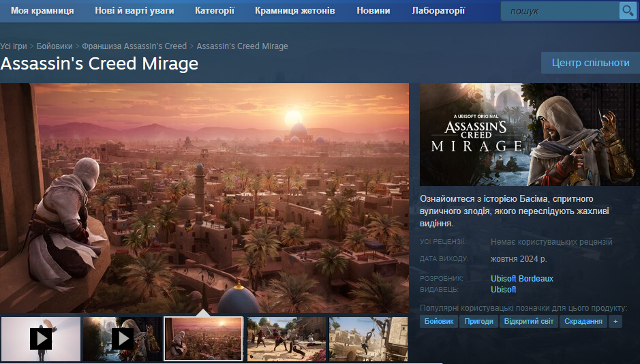
Task: Open the Ubisoft Bordeaux developer link
Action: point(521,279)
